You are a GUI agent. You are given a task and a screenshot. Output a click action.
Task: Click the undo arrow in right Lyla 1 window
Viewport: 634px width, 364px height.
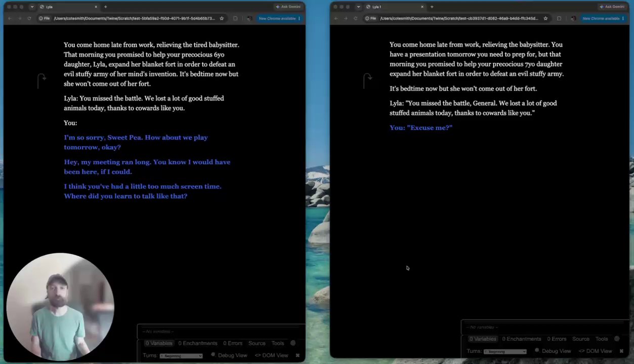click(367, 80)
